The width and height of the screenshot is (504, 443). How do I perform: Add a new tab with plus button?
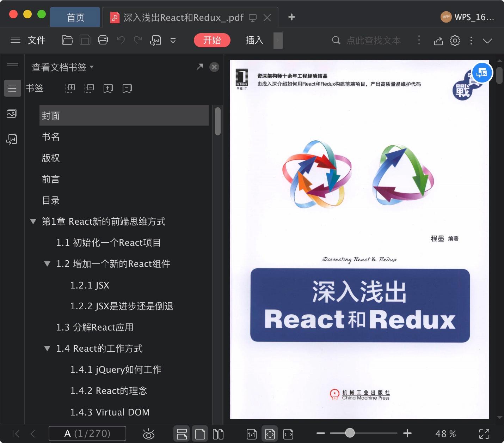[292, 17]
